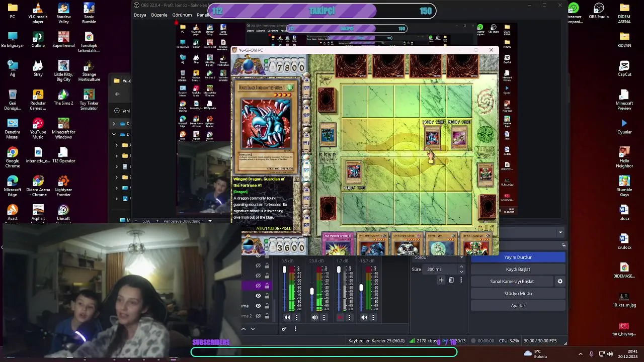Open CapCut desktop shortcut
Viewport: 644px width, 362px height.
coord(624,69)
